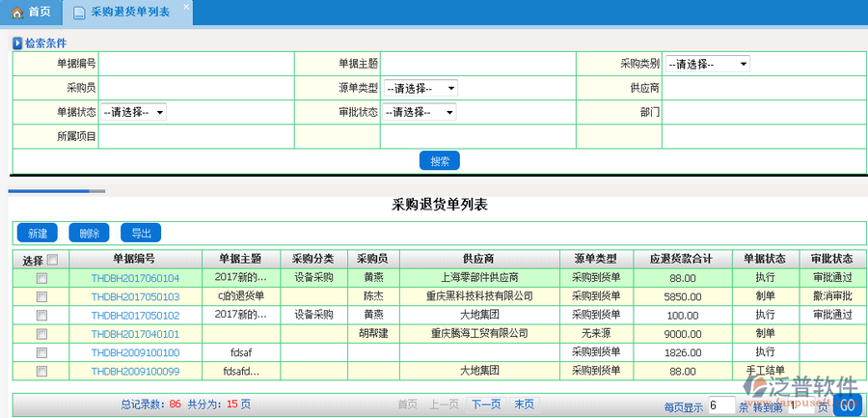Toggle the select-all checkbox in header
This screenshot has width=868, height=418.
[52, 260]
